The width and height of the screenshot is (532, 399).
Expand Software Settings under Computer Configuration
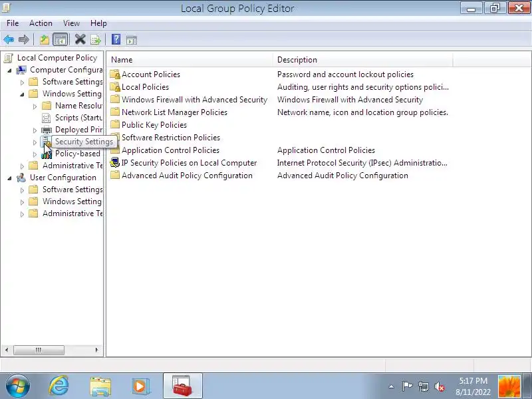[x=23, y=82]
